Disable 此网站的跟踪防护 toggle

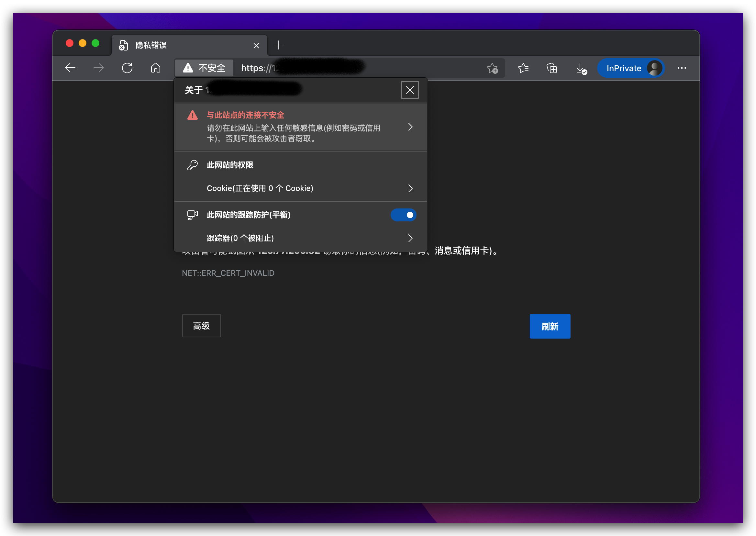tap(403, 215)
